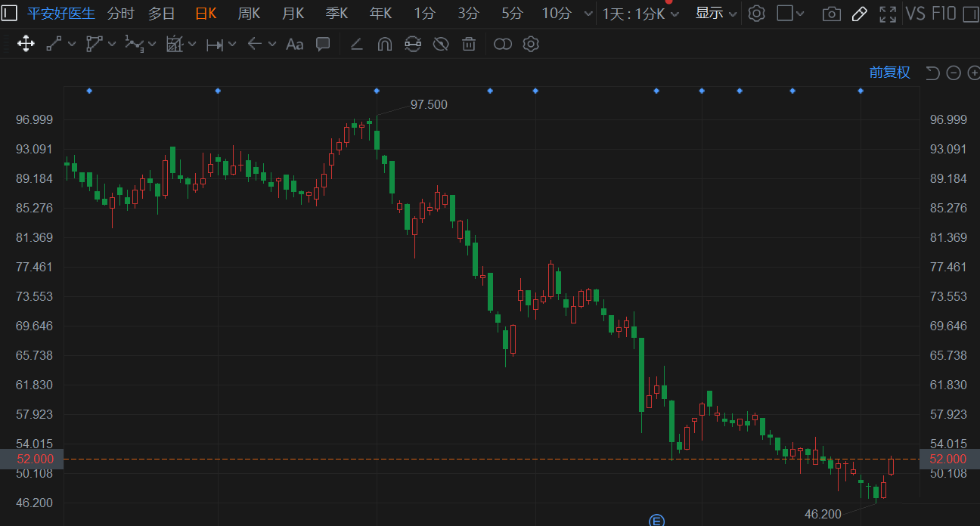This screenshot has width=980, height=526.
Task: Click the zoom out minus button
Action: 954,73
